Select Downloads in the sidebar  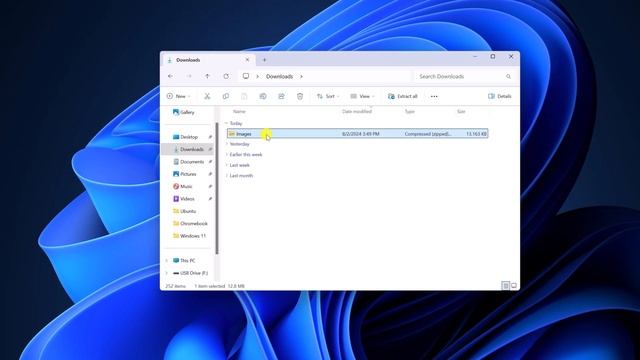pyautogui.click(x=188, y=149)
